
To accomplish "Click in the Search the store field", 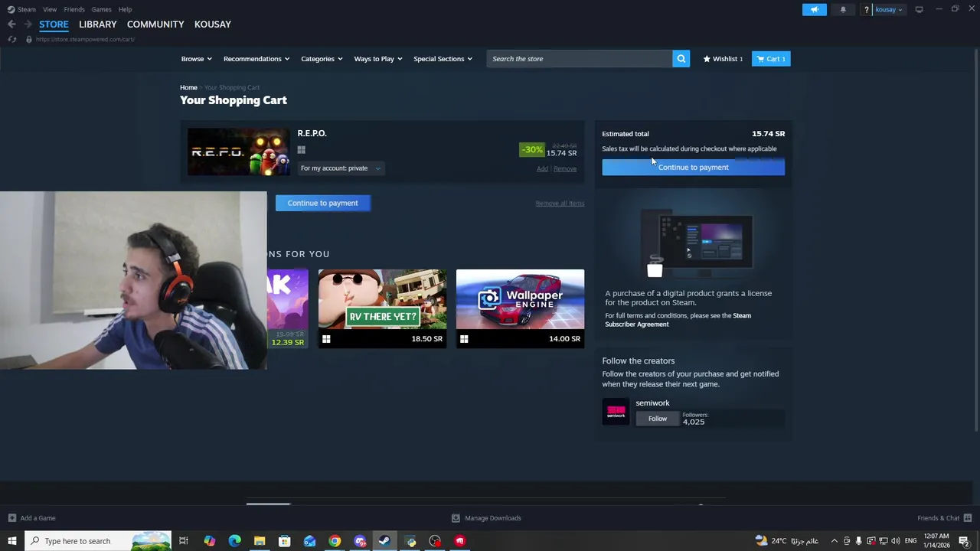I will click(580, 59).
